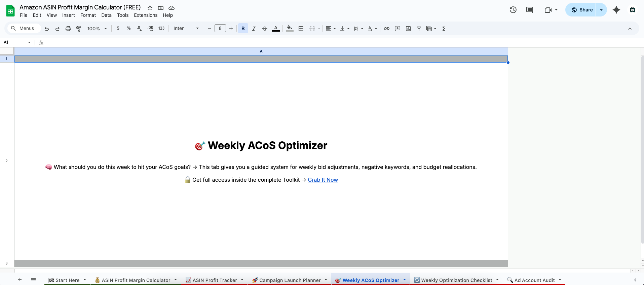Click the Gemini sparkle icon
The image size is (644, 285).
tap(616, 10)
